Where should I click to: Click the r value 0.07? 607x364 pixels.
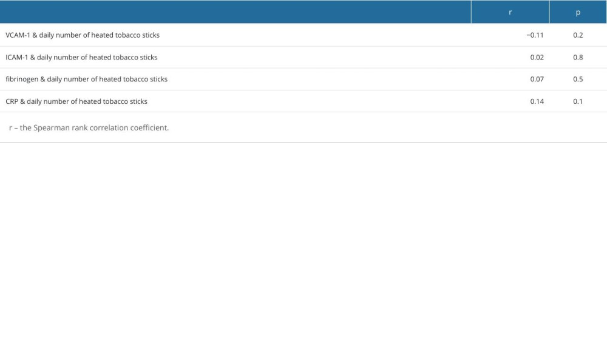[x=537, y=79]
